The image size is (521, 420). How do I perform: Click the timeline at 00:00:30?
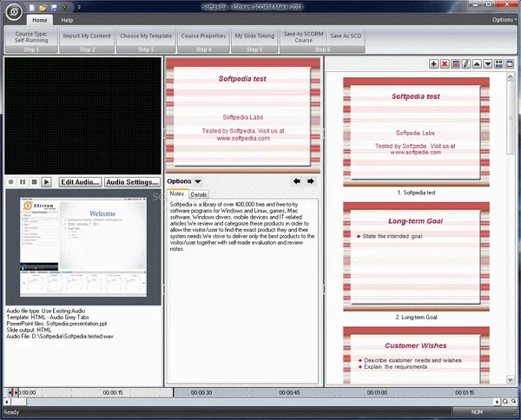[201, 393]
